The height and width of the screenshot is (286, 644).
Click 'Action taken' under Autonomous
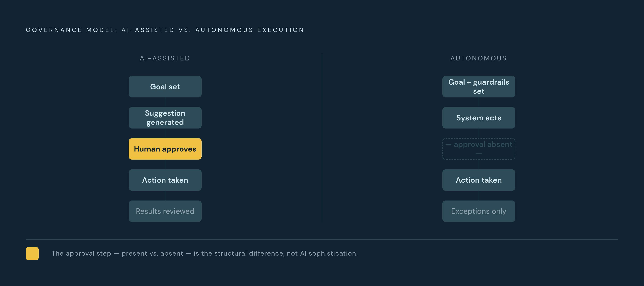click(479, 180)
